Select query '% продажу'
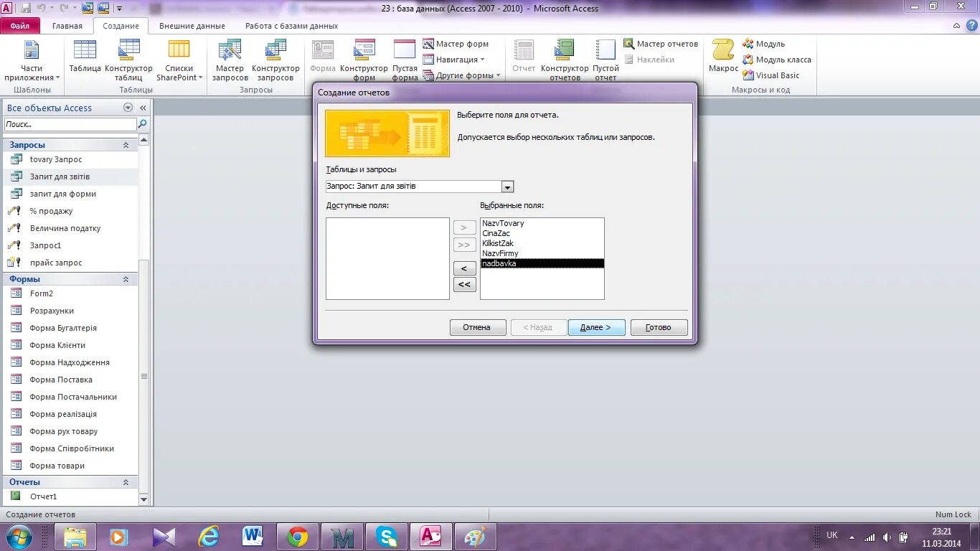980x551 pixels. click(x=70, y=211)
